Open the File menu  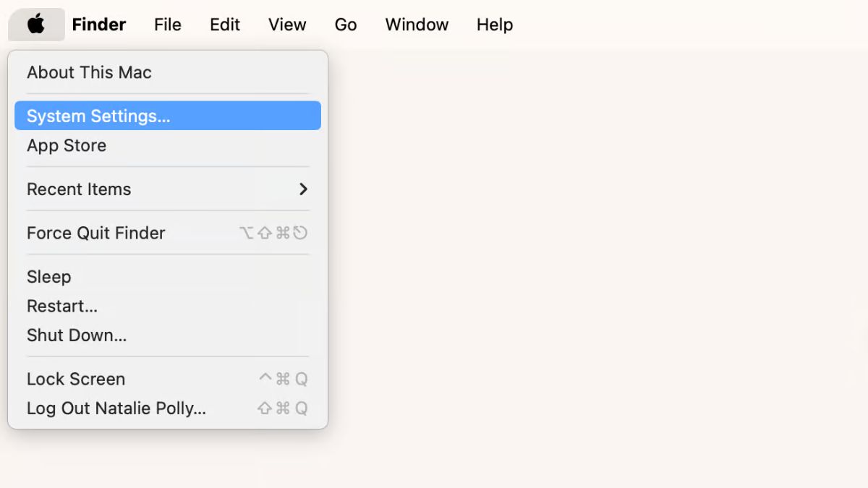(x=168, y=25)
